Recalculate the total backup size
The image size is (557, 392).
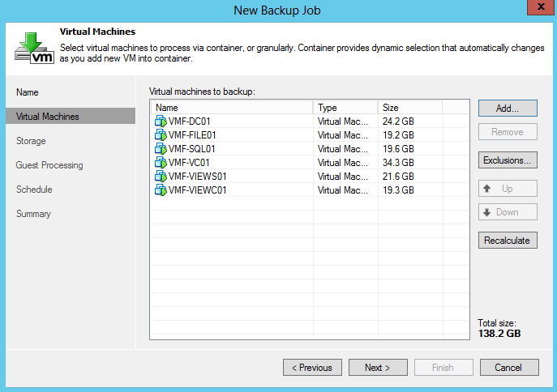[508, 241]
